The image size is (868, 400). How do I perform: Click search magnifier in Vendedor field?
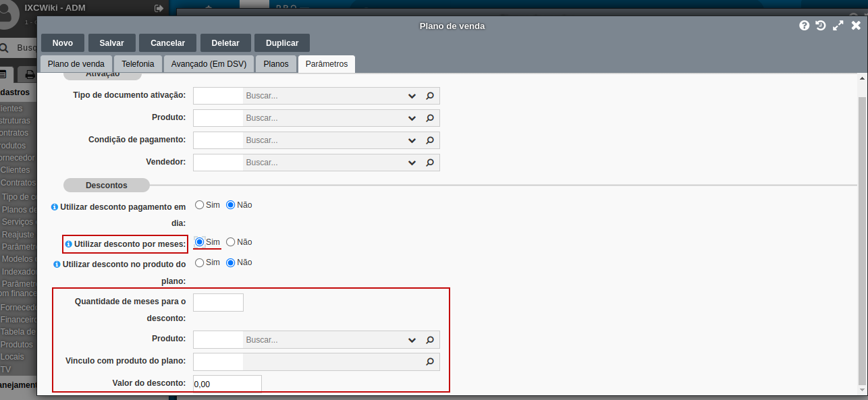[x=429, y=163]
